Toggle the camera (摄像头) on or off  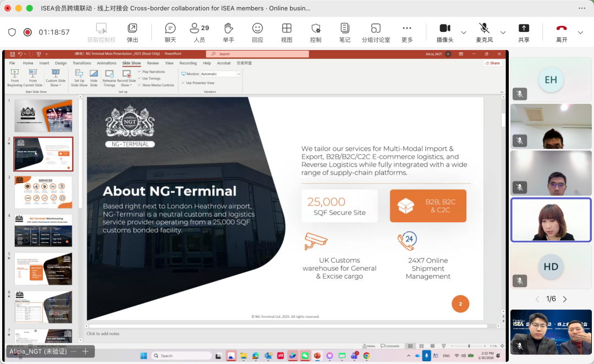click(445, 32)
